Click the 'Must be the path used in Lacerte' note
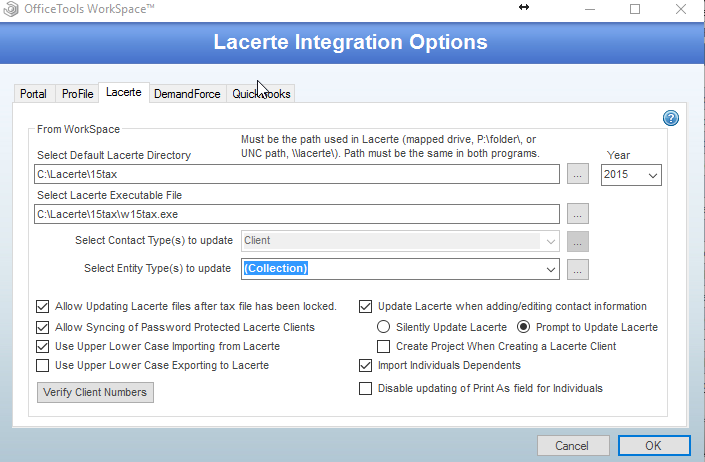The image size is (705, 462). pos(390,147)
